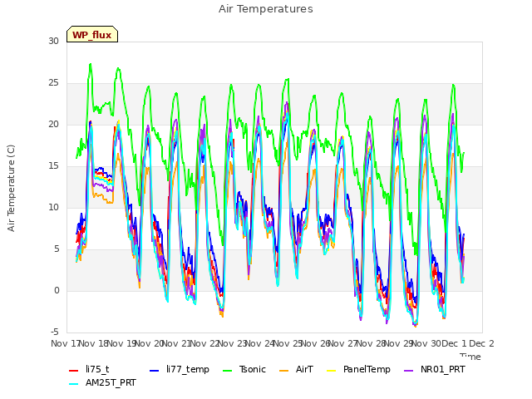Click the red li75_t legend swatch
Image resolution: width=532 pixels, height=399 pixels.
(74, 371)
